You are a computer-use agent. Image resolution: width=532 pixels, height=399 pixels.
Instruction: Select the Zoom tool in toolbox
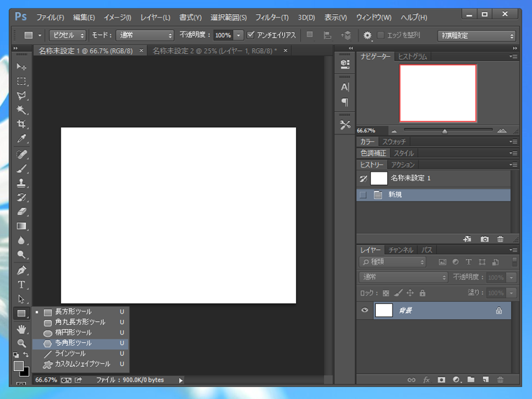(22, 343)
